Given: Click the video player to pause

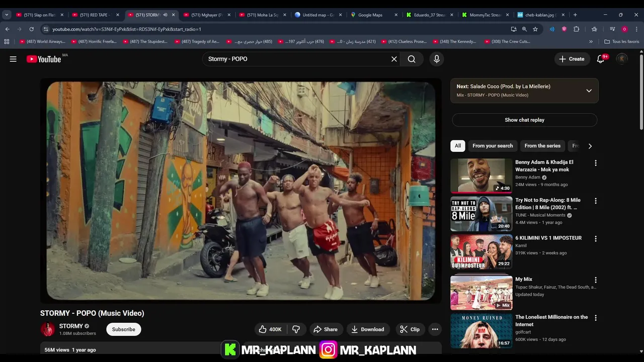Looking at the screenshot, I should coord(240,191).
